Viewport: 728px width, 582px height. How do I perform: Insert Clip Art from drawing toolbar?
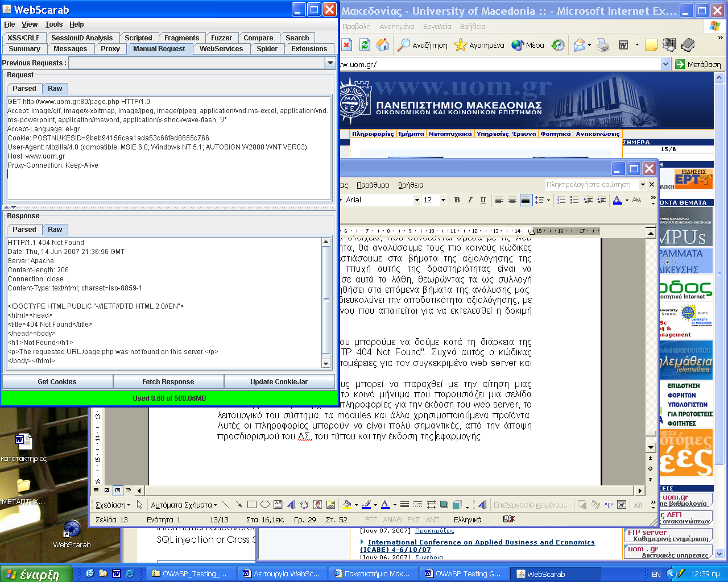(x=317, y=504)
